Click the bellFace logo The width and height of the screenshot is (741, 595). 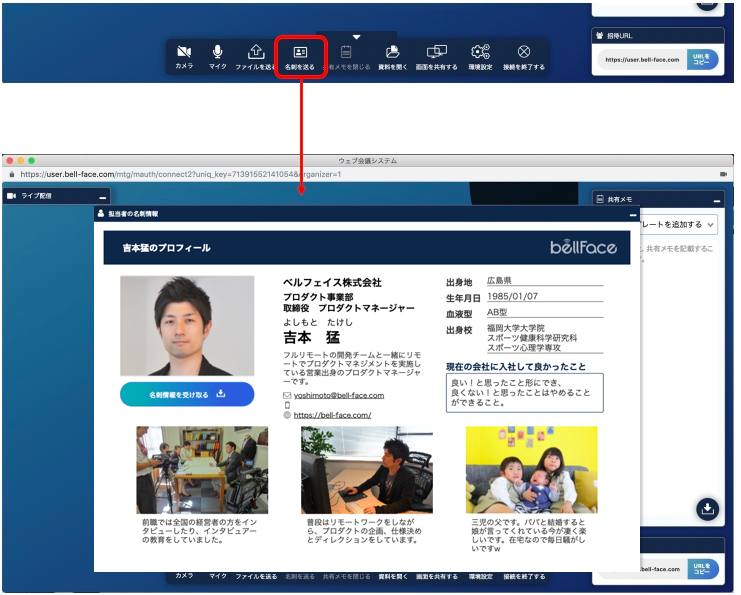(x=583, y=247)
